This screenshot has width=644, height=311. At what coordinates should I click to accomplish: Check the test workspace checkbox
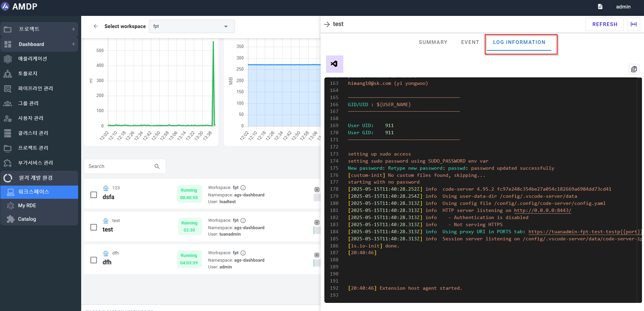[x=94, y=227]
